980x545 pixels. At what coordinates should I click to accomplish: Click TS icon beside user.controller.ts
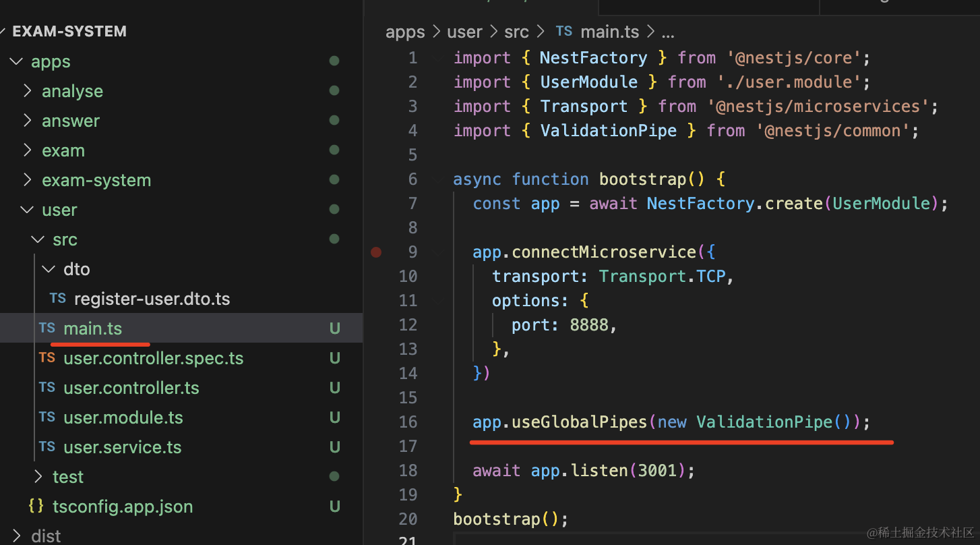click(47, 388)
